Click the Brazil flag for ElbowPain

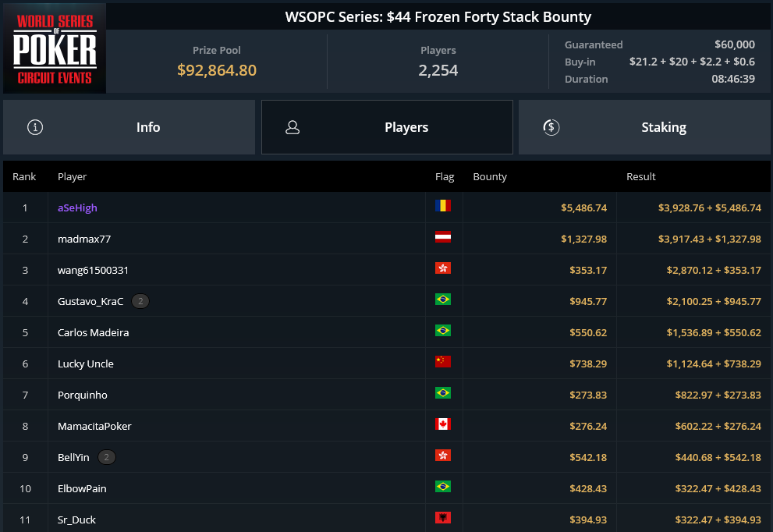coord(443,487)
